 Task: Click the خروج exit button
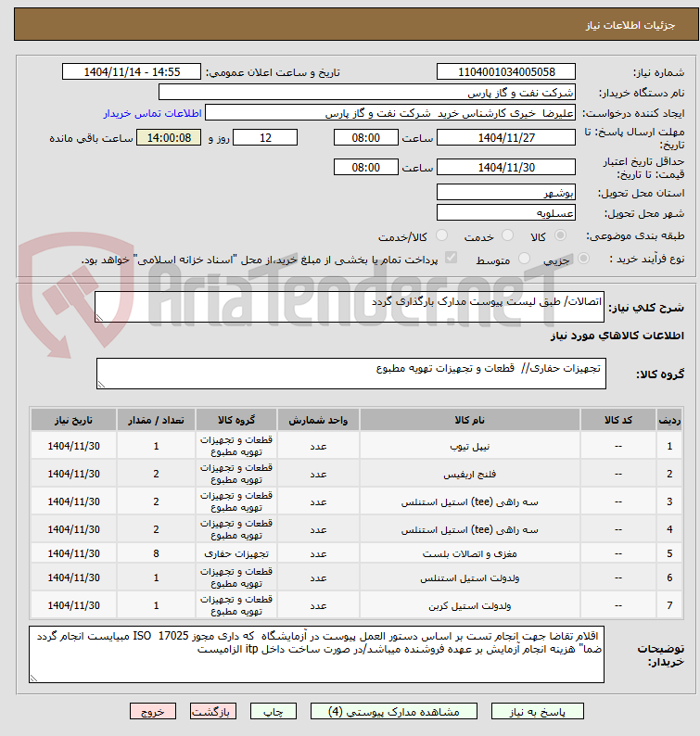153,711
